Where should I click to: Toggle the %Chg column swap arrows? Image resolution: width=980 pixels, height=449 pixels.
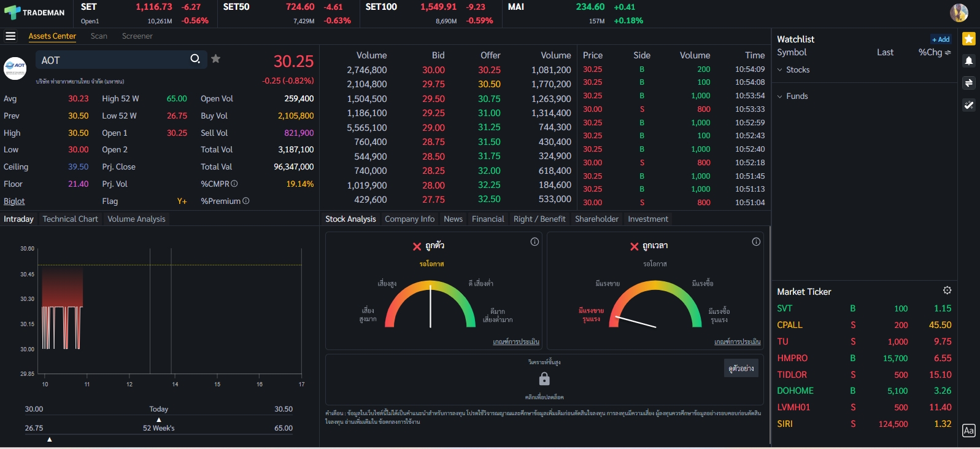947,53
